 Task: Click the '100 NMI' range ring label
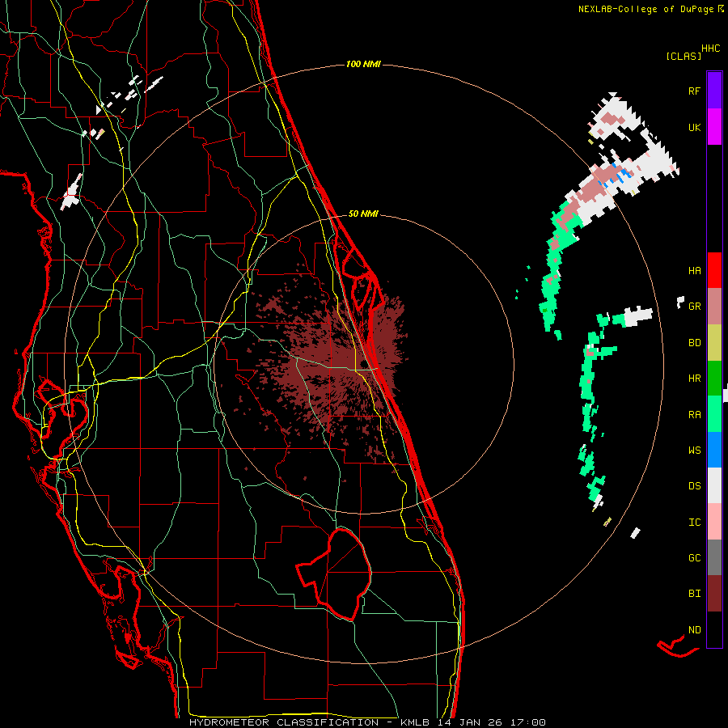coord(363,64)
